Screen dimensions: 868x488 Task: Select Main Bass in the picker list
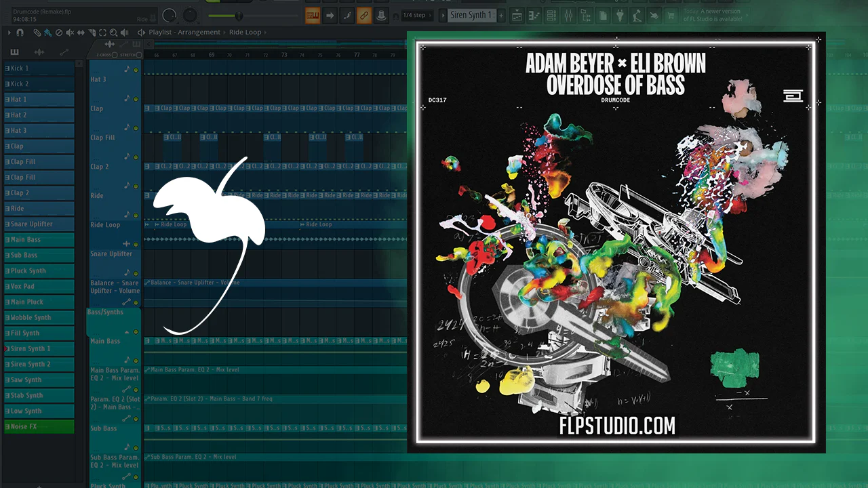[39, 239]
